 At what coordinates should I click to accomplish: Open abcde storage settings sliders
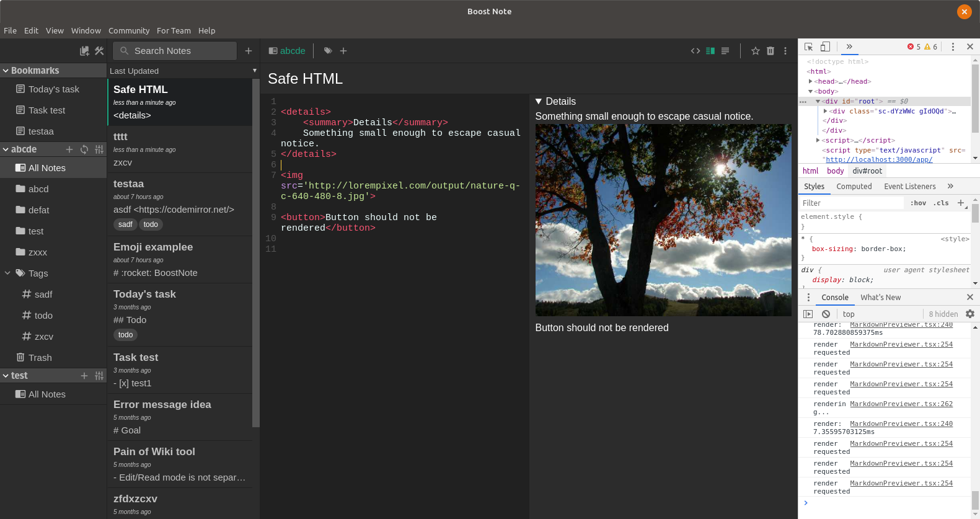pos(99,149)
